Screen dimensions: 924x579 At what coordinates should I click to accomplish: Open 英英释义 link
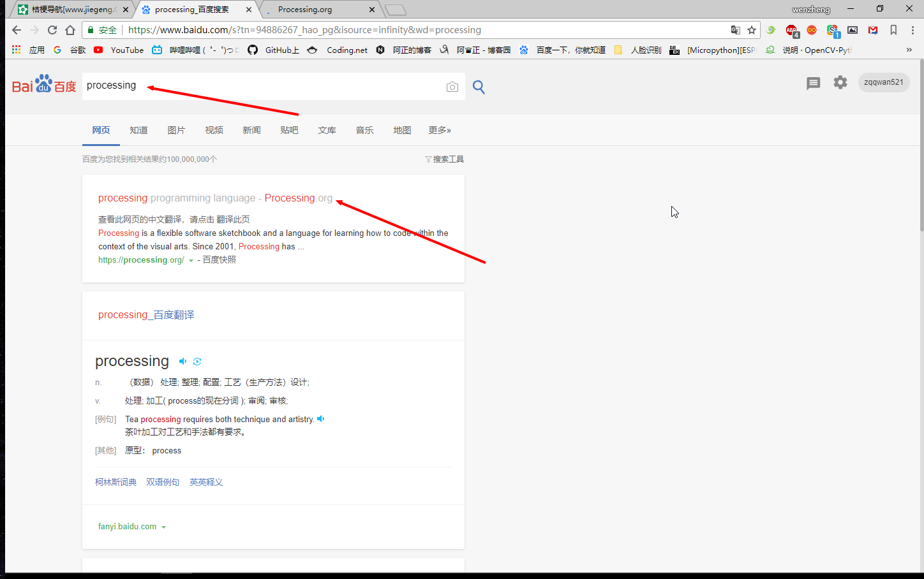coord(206,482)
